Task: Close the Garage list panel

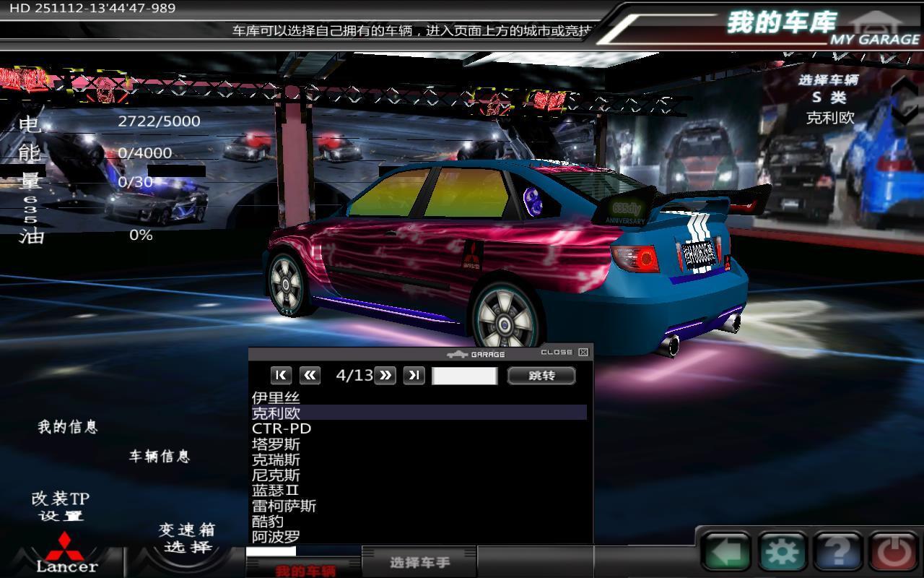Action: (583, 353)
